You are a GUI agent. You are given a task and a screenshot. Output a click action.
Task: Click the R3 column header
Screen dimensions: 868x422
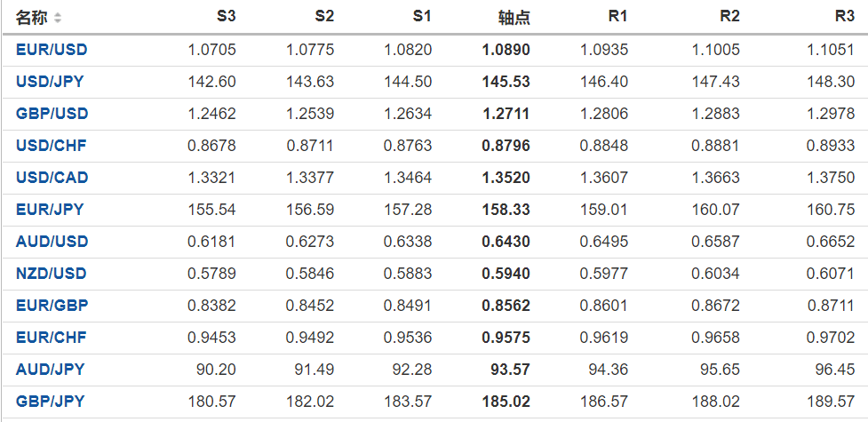(x=845, y=17)
